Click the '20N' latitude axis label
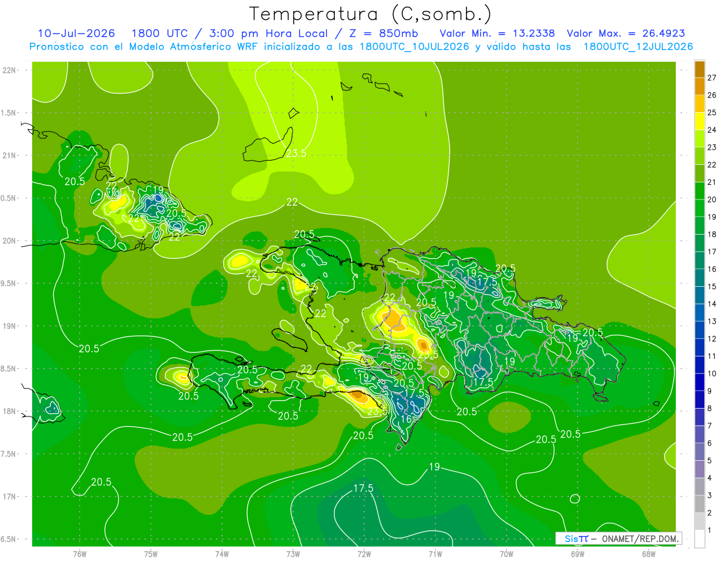This screenshot has height=562, width=728. point(9,241)
